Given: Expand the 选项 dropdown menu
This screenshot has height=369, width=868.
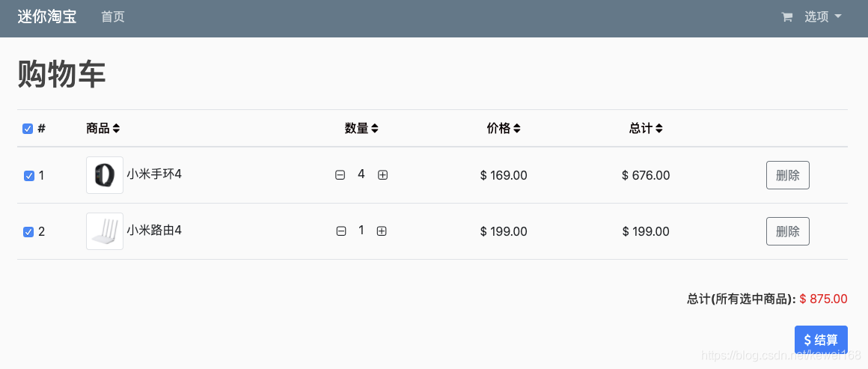Looking at the screenshot, I should click(x=822, y=16).
